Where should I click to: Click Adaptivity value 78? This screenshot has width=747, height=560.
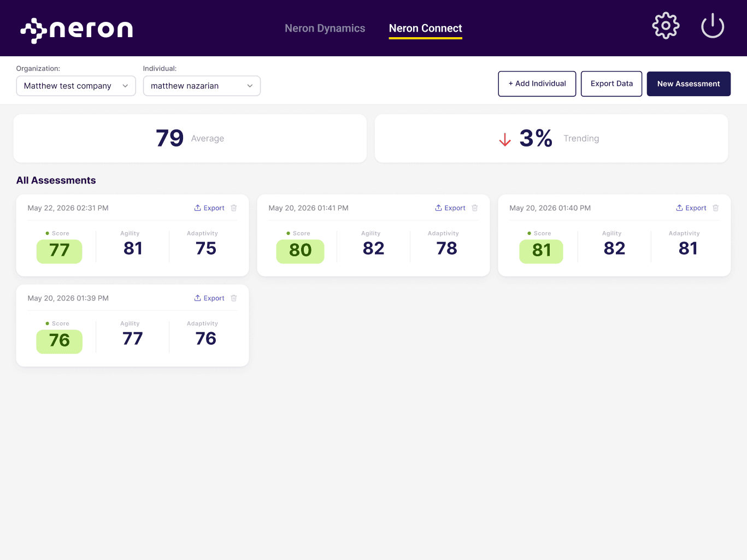tap(447, 249)
